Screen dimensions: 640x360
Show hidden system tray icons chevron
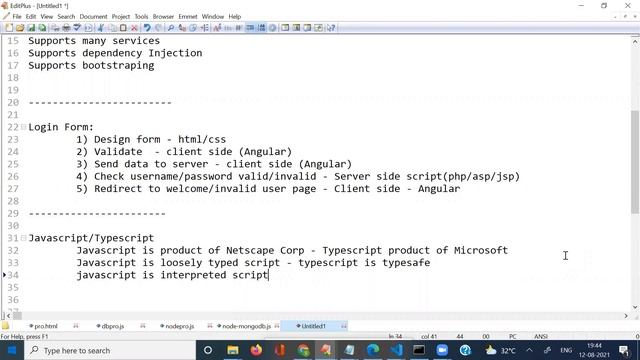pyautogui.click(x=529, y=350)
